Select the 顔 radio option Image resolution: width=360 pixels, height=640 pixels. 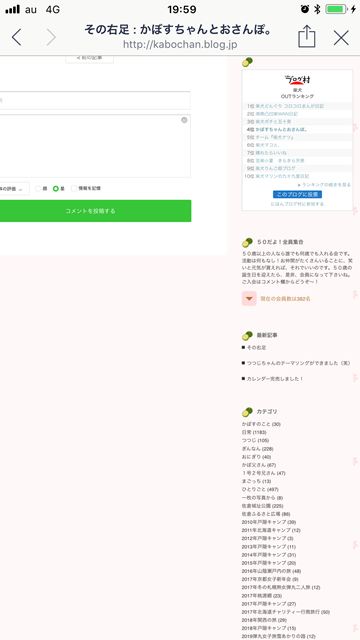(38, 189)
